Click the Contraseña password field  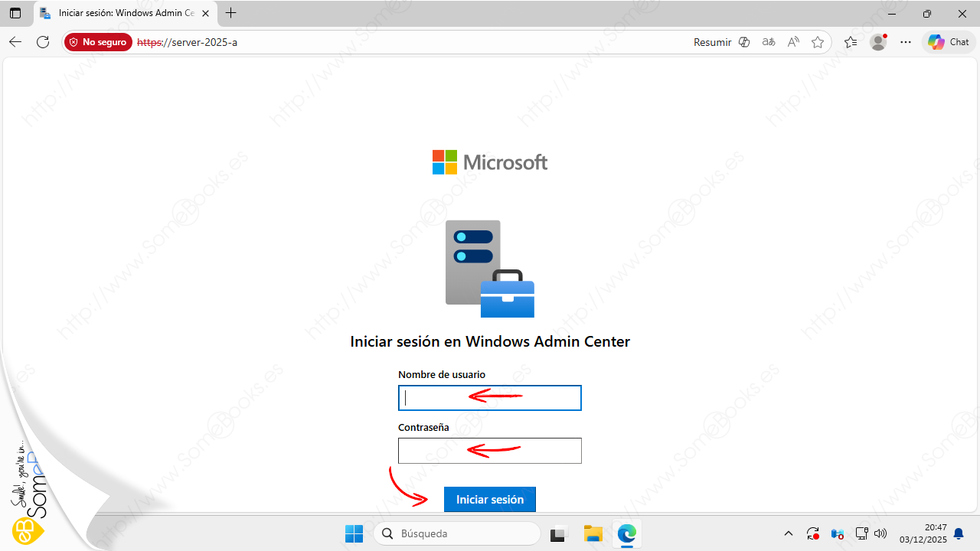[x=489, y=451]
